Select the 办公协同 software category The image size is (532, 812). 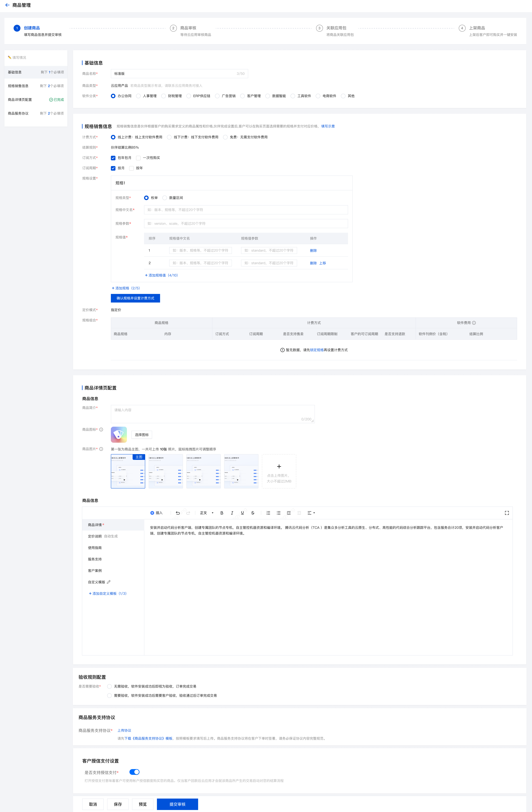click(113, 96)
